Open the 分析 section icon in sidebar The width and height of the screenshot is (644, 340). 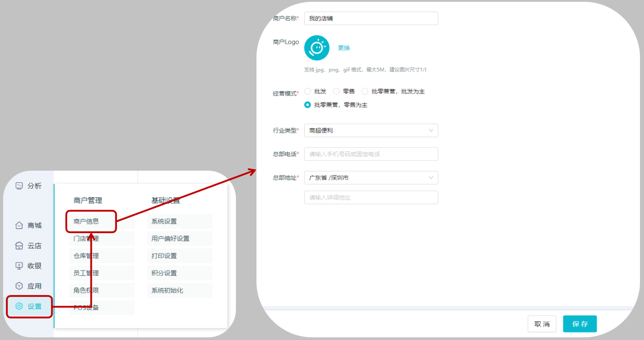(x=19, y=186)
